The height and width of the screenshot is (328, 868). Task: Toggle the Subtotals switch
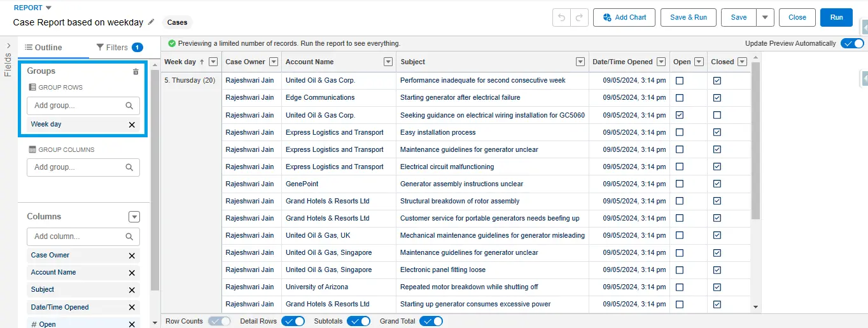tap(358, 321)
